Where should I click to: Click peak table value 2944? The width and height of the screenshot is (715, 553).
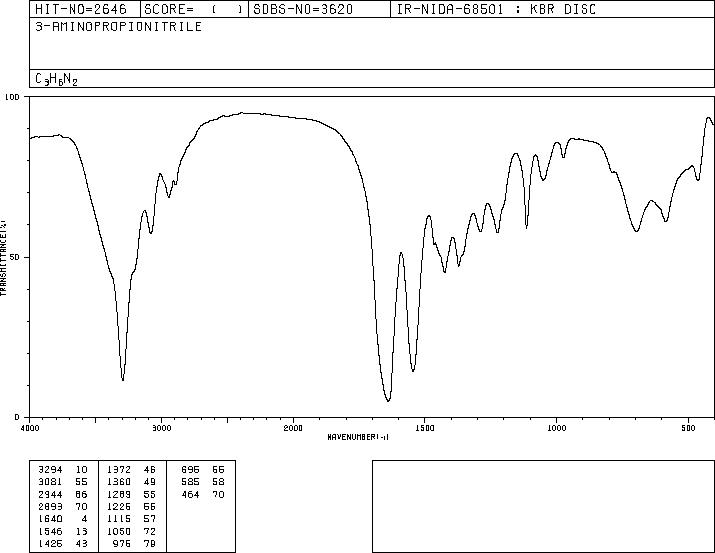[50, 494]
